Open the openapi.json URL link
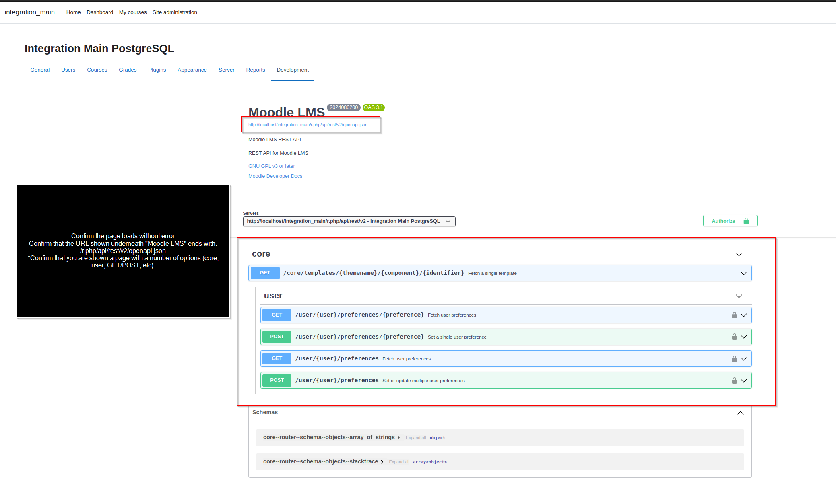Viewport: 836px width, 504px height. coord(308,125)
